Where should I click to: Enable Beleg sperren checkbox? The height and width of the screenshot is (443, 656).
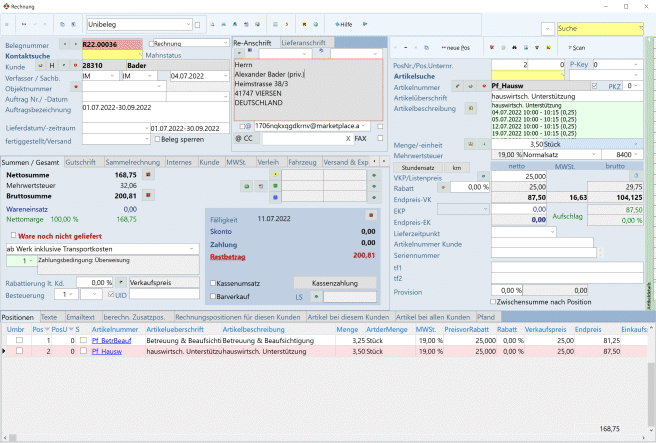click(x=158, y=139)
